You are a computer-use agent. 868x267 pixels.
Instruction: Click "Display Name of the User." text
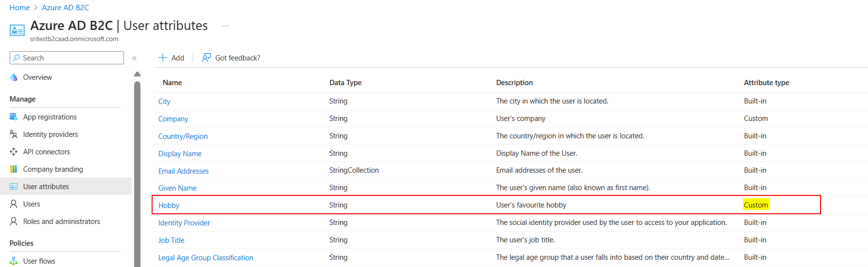pyautogui.click(x=537, y=153)
